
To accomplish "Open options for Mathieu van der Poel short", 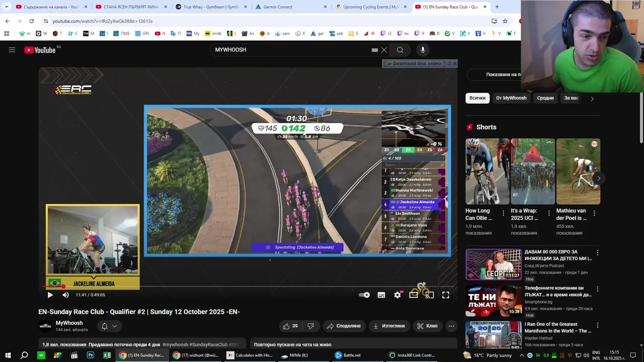I will pos(594,213).
